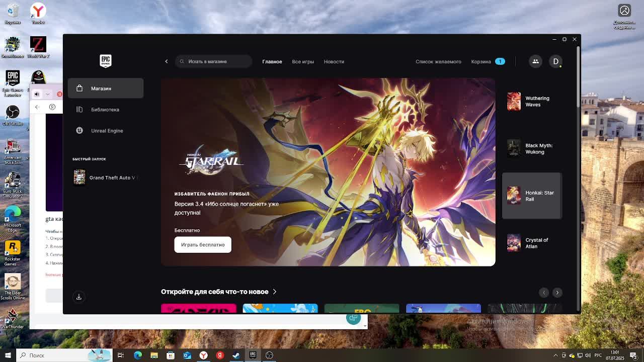
Task: Switch the РУС input language
Action: [x=598, y=355]
